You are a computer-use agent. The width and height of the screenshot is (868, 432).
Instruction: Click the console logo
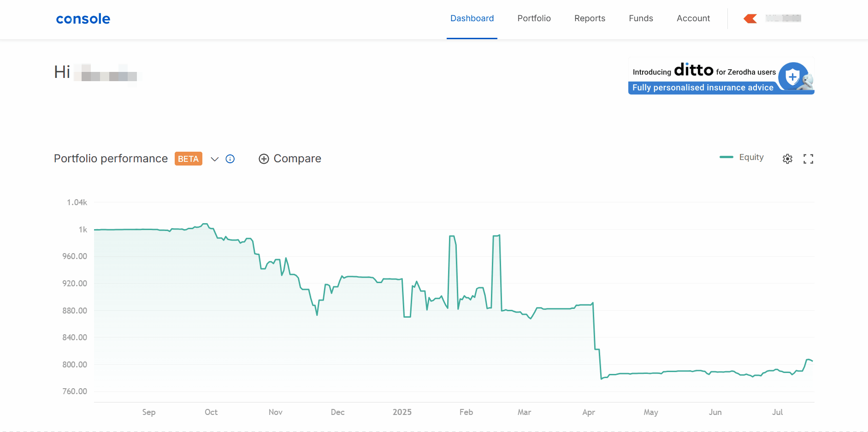click(x=83, y=19)
